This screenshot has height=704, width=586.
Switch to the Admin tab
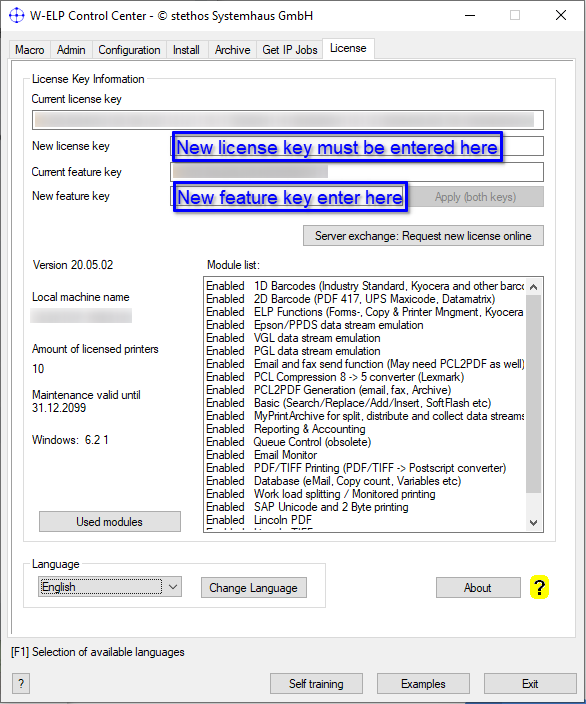71,50
